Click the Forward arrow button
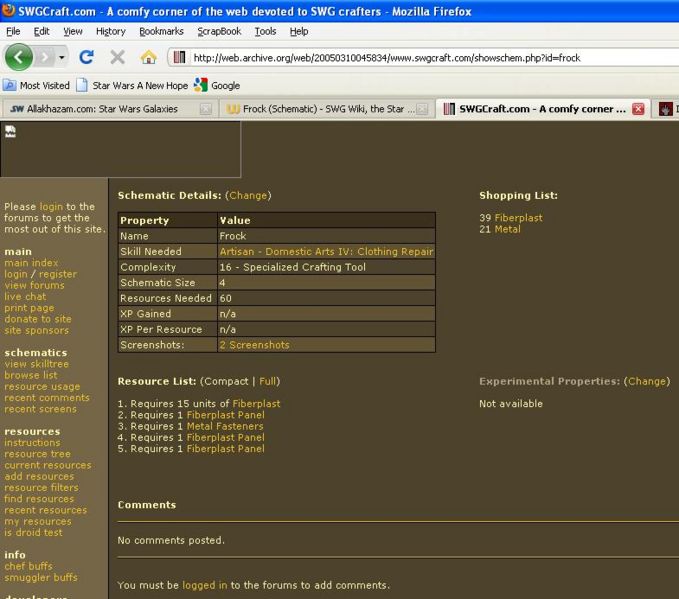The image size is (679, 599). pyautogui.click(x=52, y=57)
